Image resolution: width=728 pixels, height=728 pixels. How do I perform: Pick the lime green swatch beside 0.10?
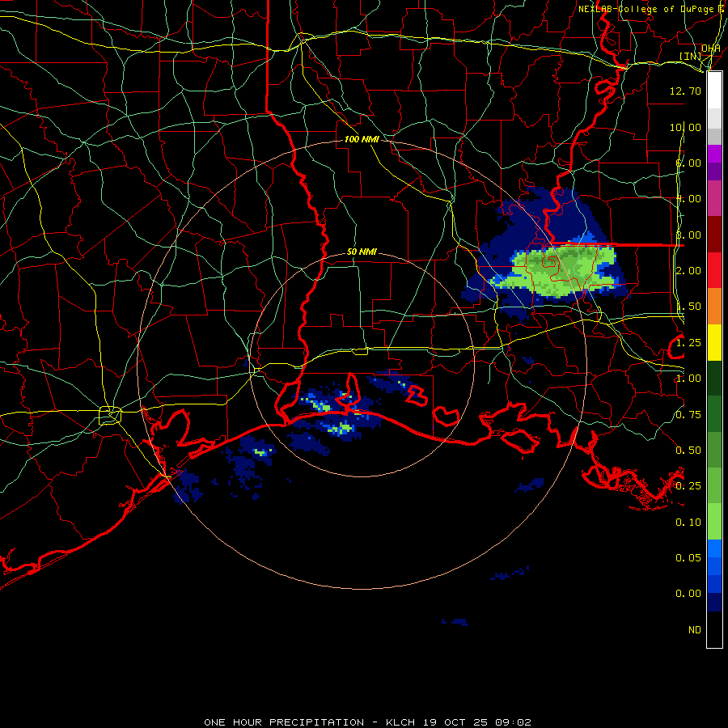coord(714,522)
